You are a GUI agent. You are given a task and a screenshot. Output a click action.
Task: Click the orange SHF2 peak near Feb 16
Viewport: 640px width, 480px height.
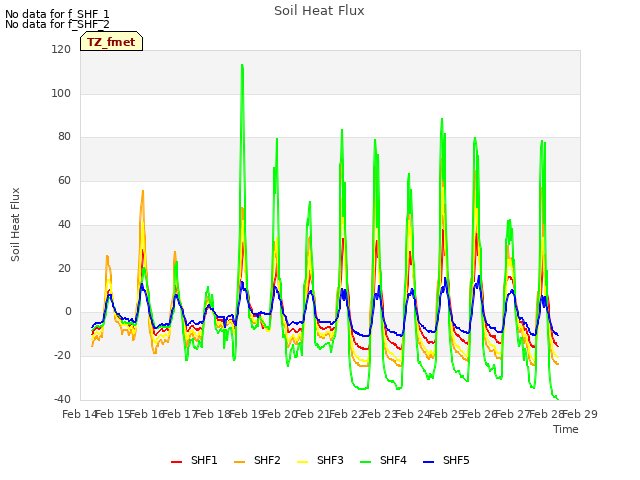click(143, 191)
